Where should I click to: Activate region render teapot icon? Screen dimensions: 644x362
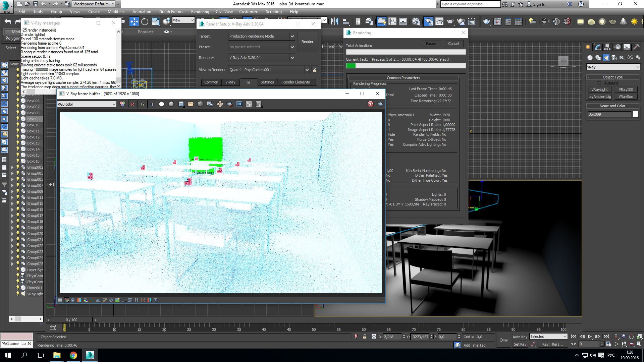230,104
